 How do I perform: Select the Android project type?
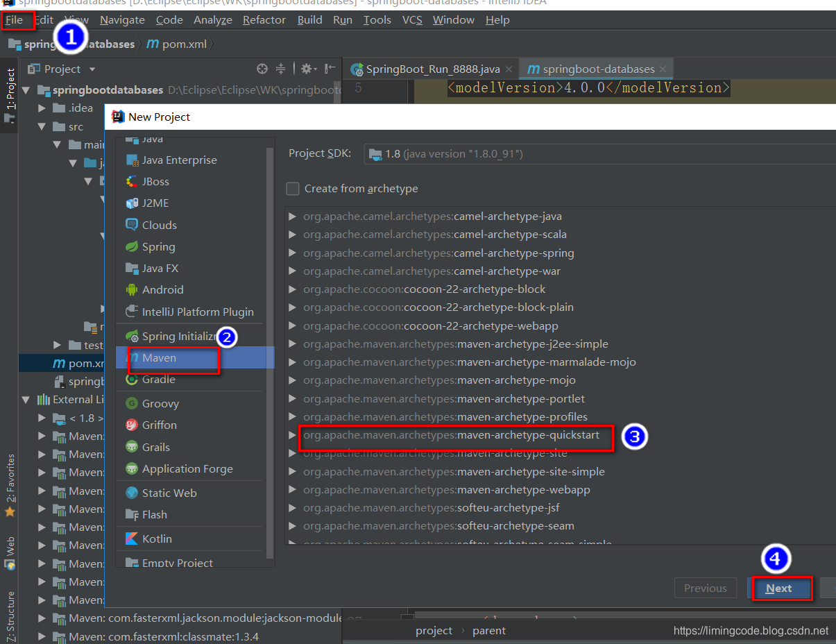(170, 289)
